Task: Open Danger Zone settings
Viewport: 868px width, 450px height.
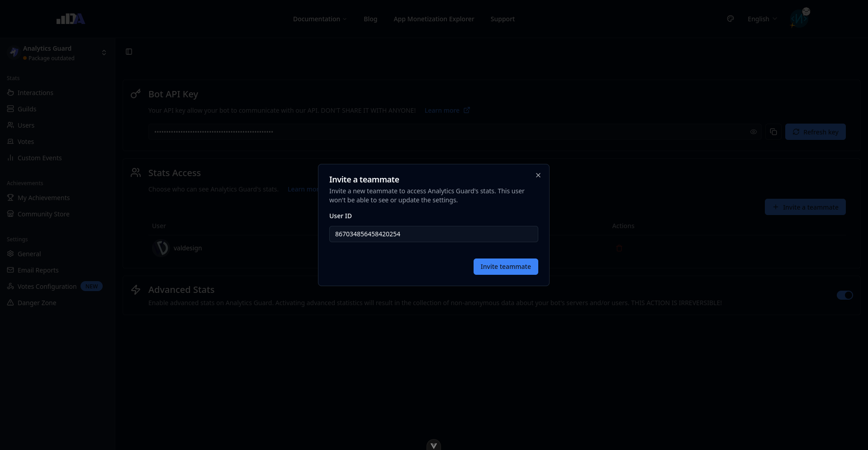Action: click(x=37, y=303)
